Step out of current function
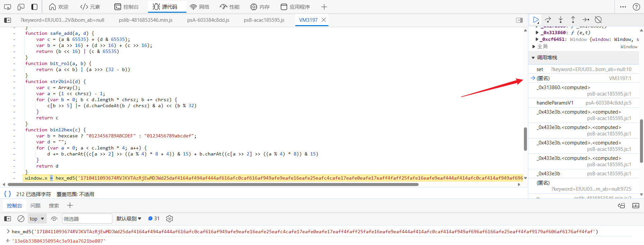The width and height of the screenshot is (644, 245). [573, 20]
